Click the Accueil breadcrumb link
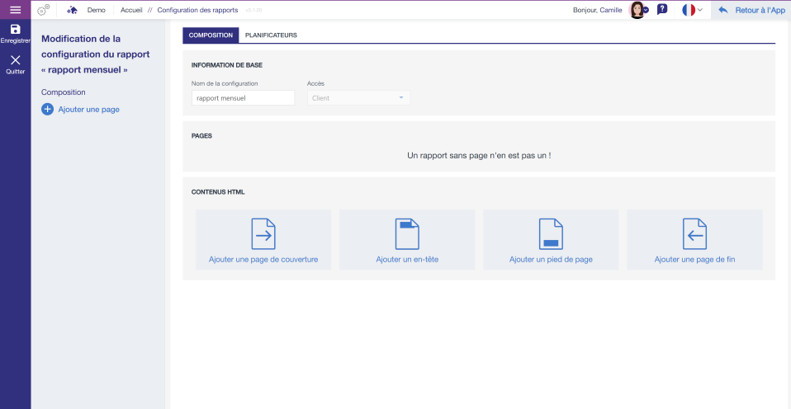 (x=131, y=10)
